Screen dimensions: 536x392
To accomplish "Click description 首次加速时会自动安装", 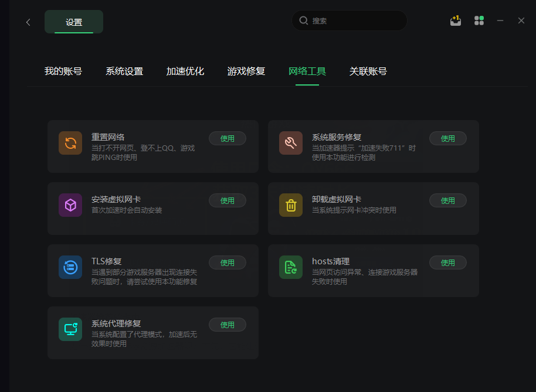I will [x=127, y=210].
